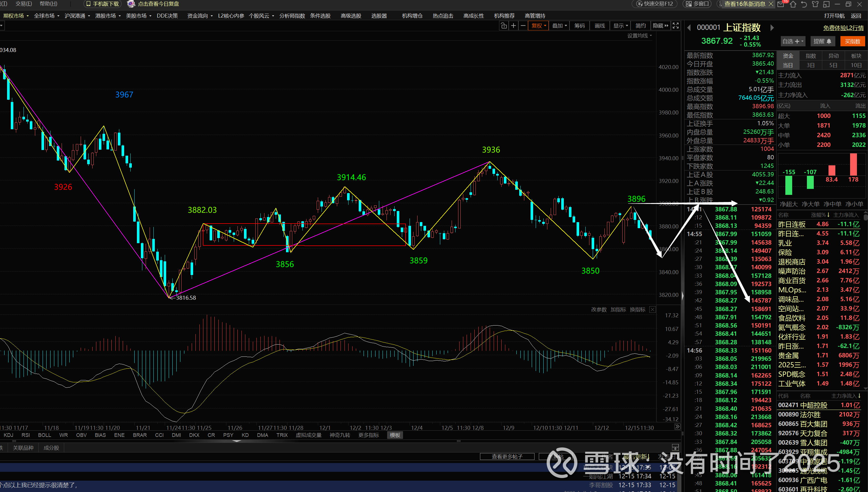Zoom out chart with minus icon

[523, 26]
